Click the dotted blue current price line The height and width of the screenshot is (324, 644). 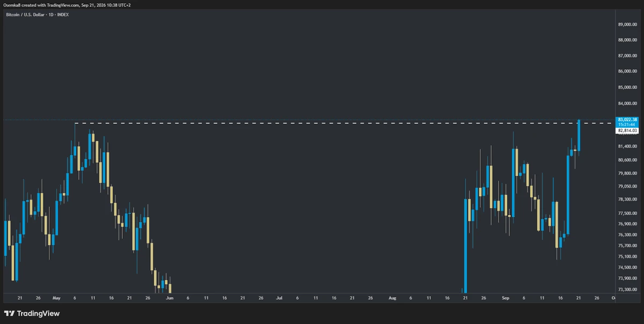(309, 119)
